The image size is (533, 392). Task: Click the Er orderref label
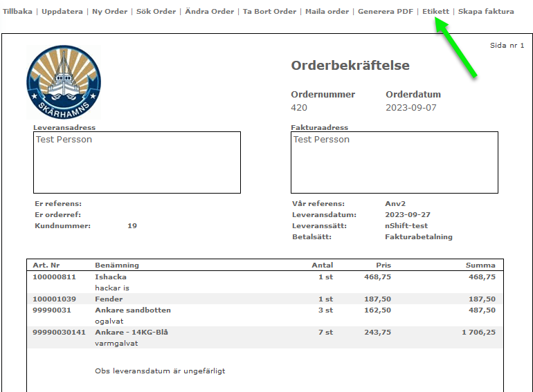[x=57, y=215]
